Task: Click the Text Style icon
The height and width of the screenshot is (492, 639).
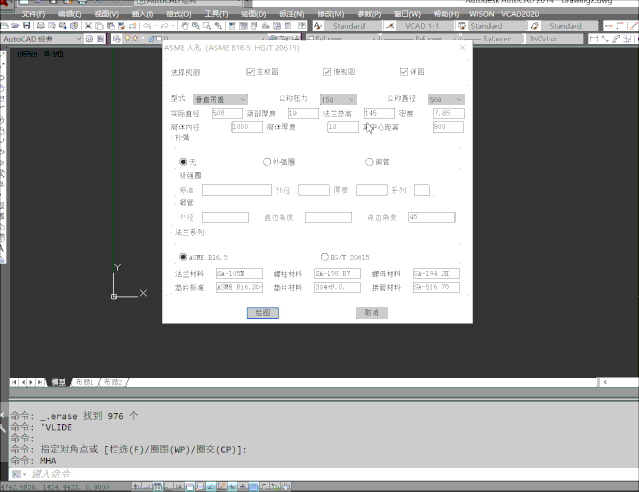Action: pyautogui.click(x=318, y=26)
